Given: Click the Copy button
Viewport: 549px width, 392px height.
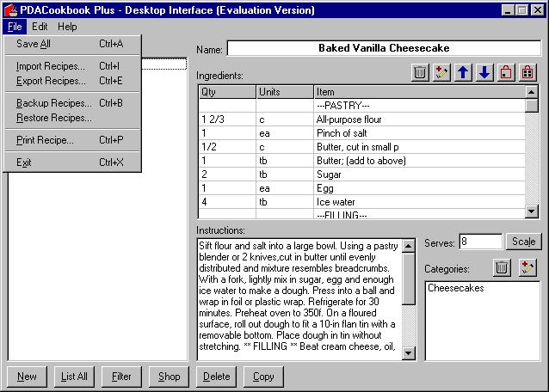Looking at the screenshot, I should [263, 377].
